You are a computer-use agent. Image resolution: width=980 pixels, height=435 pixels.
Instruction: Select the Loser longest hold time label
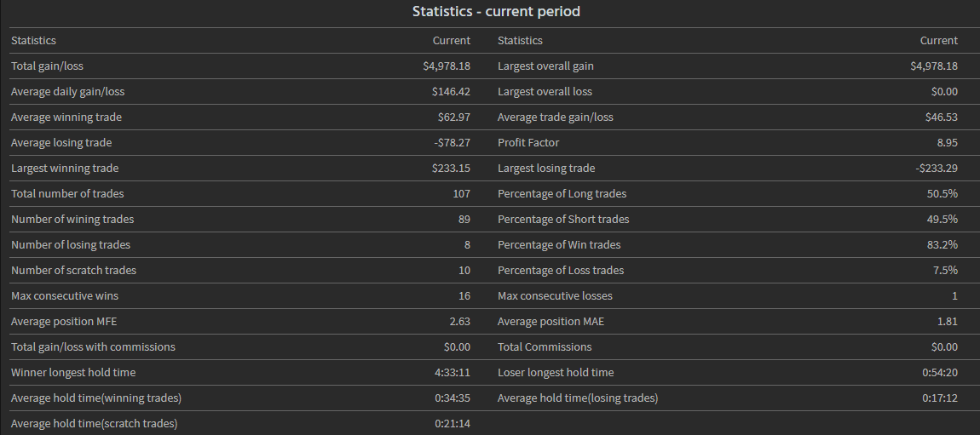(556, 373)
